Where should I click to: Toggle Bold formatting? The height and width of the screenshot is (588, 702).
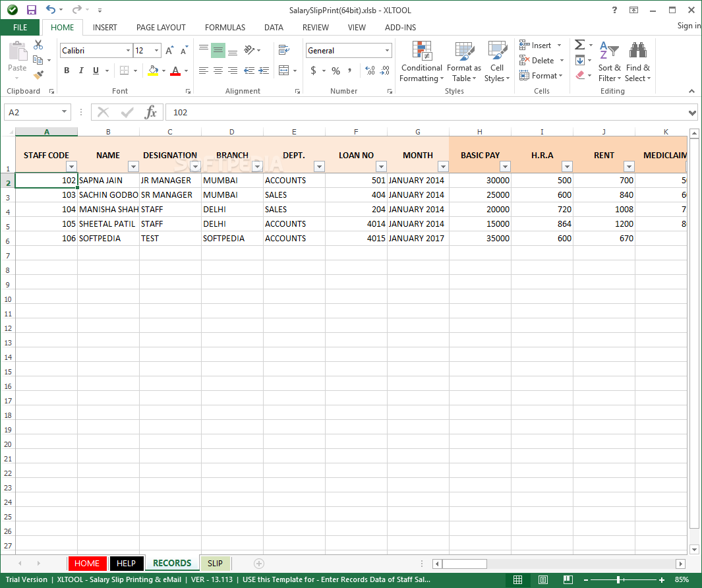(67, 71)
